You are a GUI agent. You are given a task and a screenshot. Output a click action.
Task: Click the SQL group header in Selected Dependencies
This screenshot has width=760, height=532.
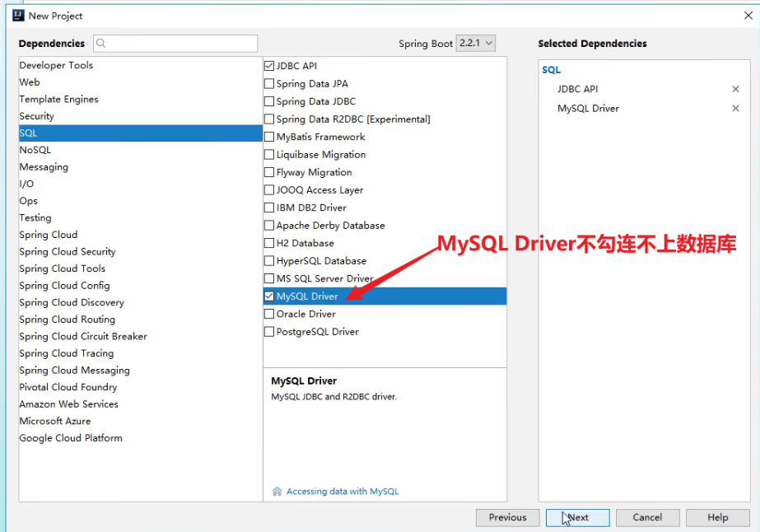pos(551,70)
